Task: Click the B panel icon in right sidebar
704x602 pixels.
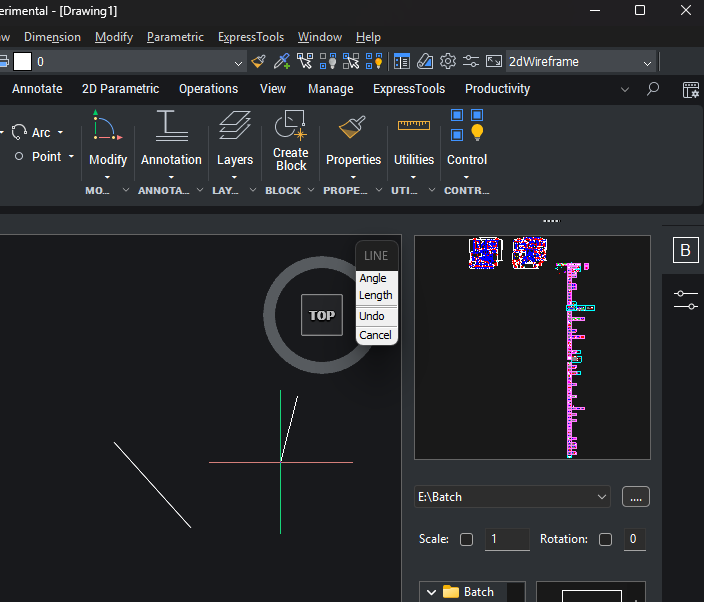Action: click(x=685, y=250)
